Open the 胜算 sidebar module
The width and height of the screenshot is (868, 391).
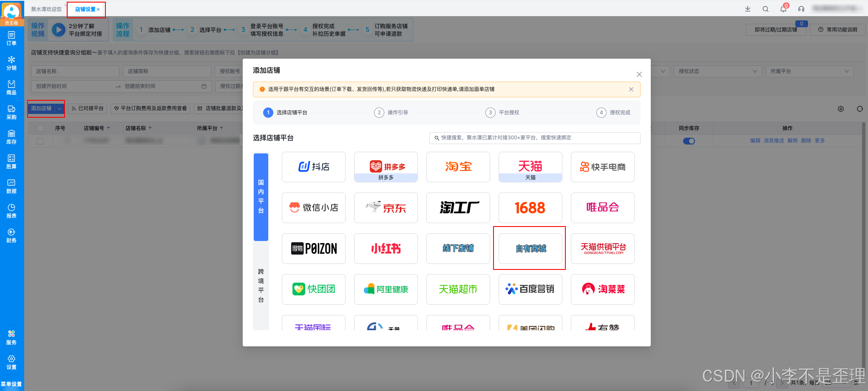[x=11, y=161]
